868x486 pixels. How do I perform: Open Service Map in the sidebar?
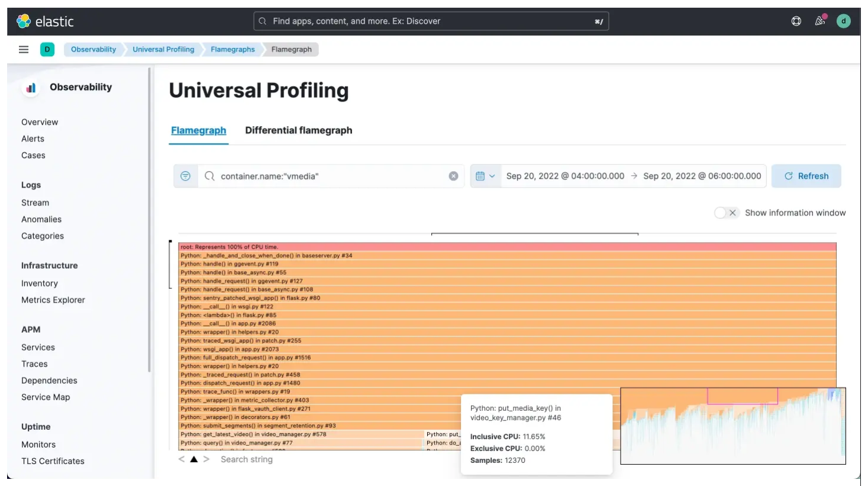[x=46, y=397]
